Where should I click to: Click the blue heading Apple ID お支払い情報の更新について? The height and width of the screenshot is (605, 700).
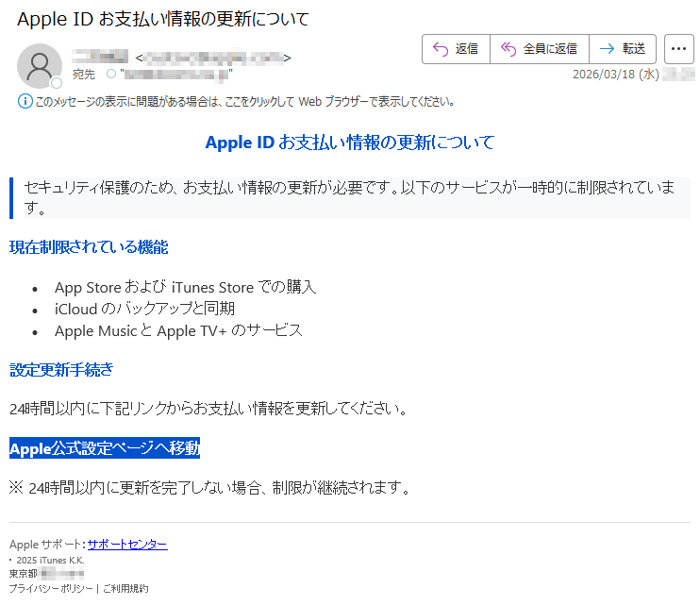click(350, 143)
